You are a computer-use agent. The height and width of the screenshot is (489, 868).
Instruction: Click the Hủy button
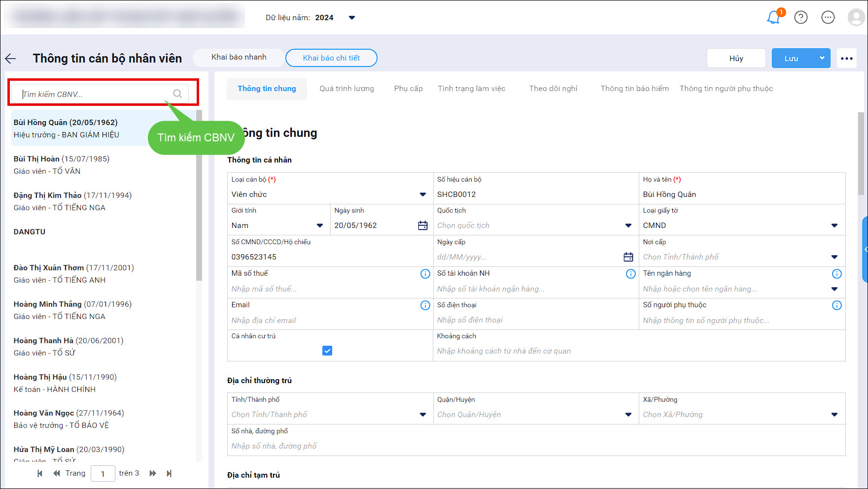pos(736,58)
